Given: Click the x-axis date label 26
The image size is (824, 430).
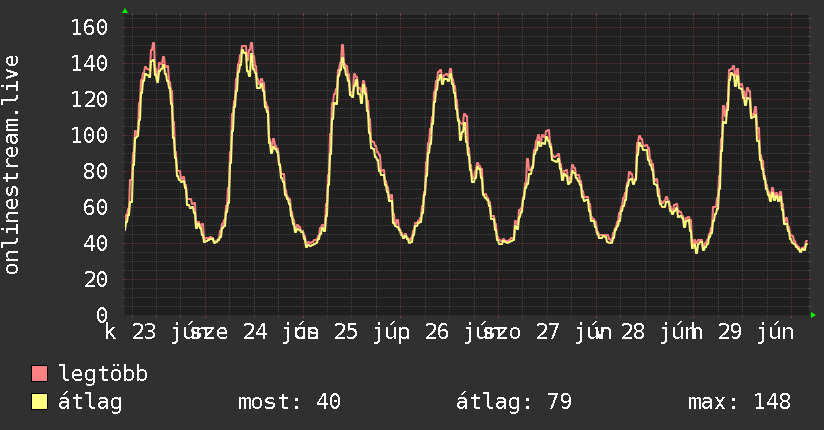Looking at the screenshot, I should tap(437, 332).
